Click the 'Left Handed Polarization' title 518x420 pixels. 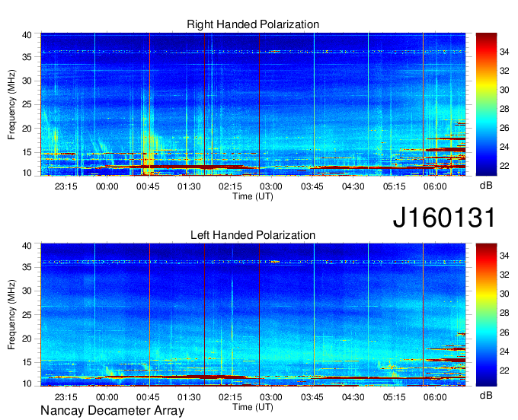click(253, 235)
